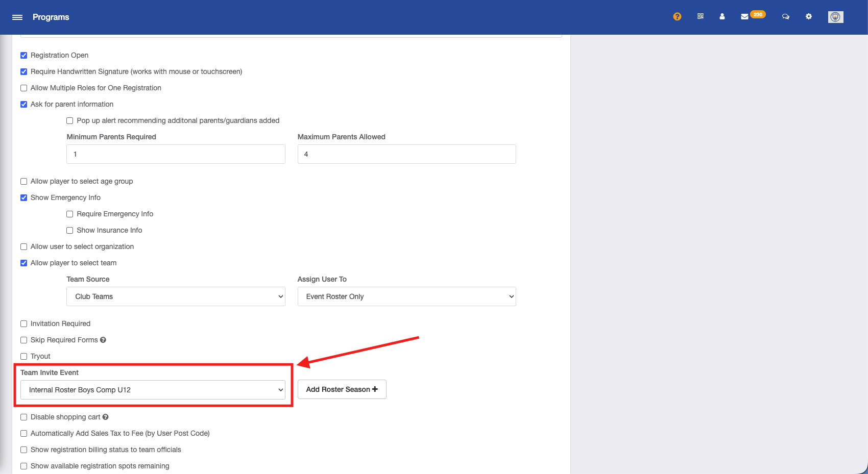Open the Team Source dropdown
This screenshot has width=868, height=474.
[x=176, y=296]
